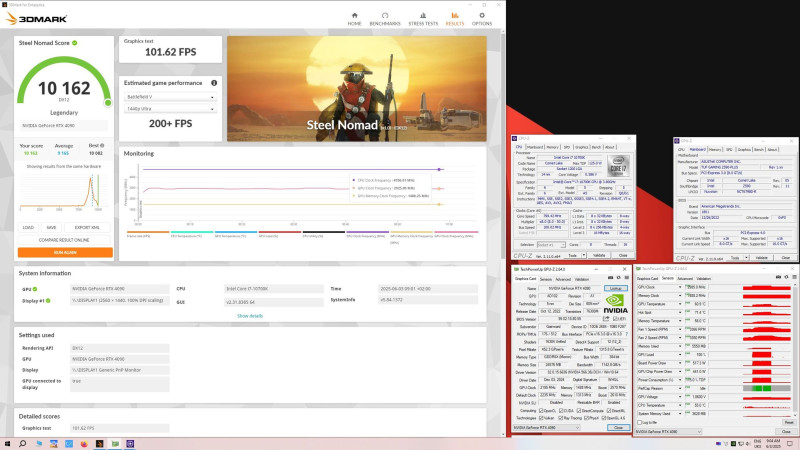Click the refresh icon in the Sensors GPU-Z window
This screenshot has height=450, width=800.
click(786, 277)
